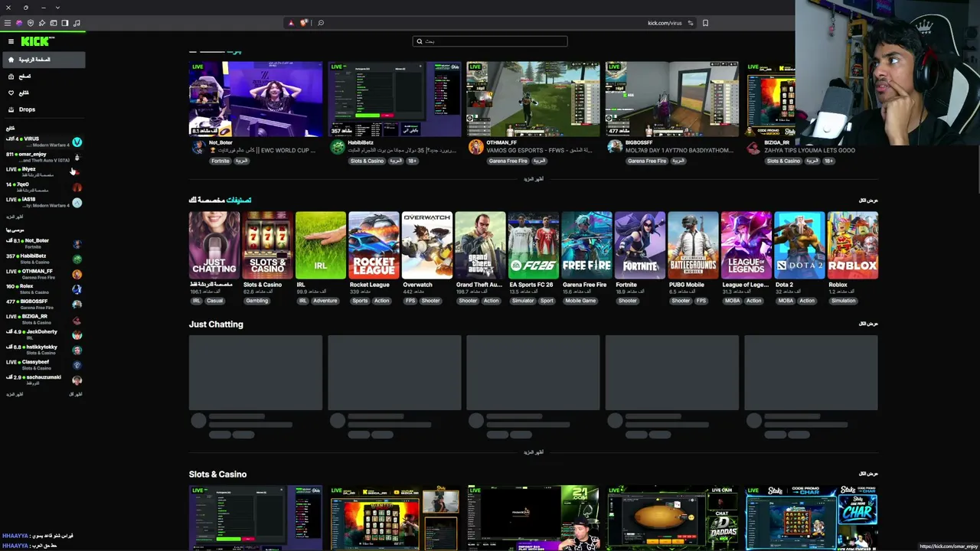
Task: Expand show more under recommended channels
Action: tap(15, 394)
